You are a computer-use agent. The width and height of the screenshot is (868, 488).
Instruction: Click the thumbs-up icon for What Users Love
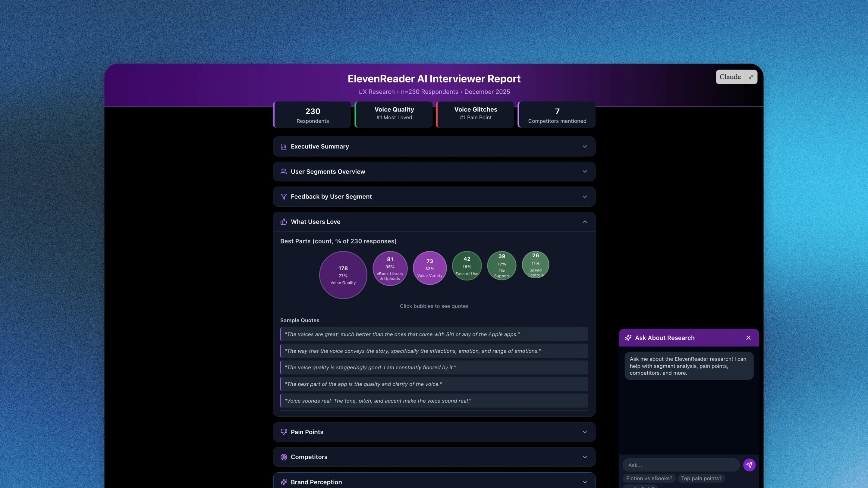(283, 222)
